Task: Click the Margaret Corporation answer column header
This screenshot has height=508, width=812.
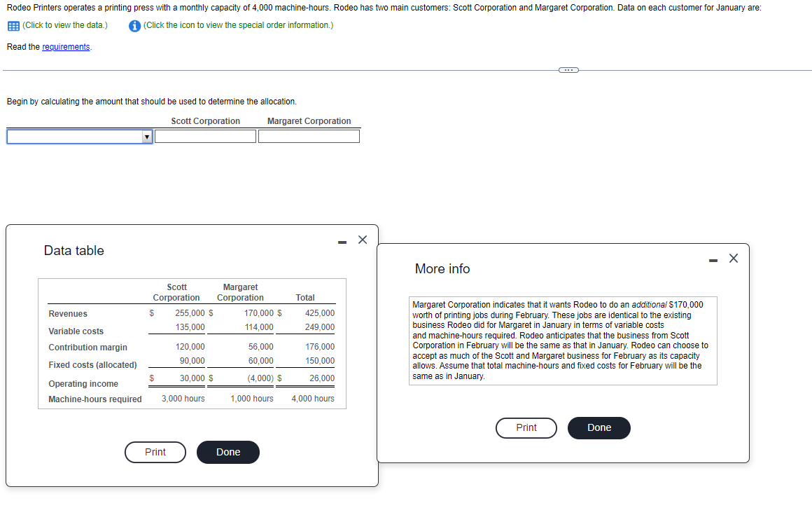Action: 309,121
